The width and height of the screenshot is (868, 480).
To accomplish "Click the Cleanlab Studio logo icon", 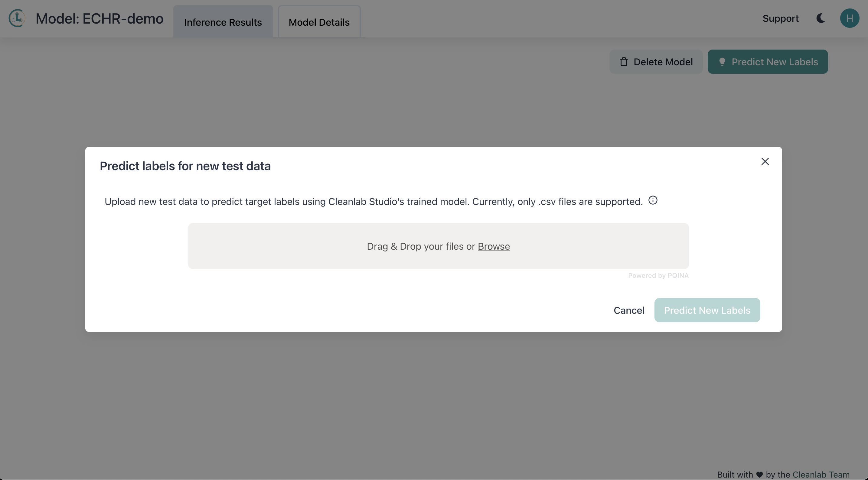I will (17, 18).
